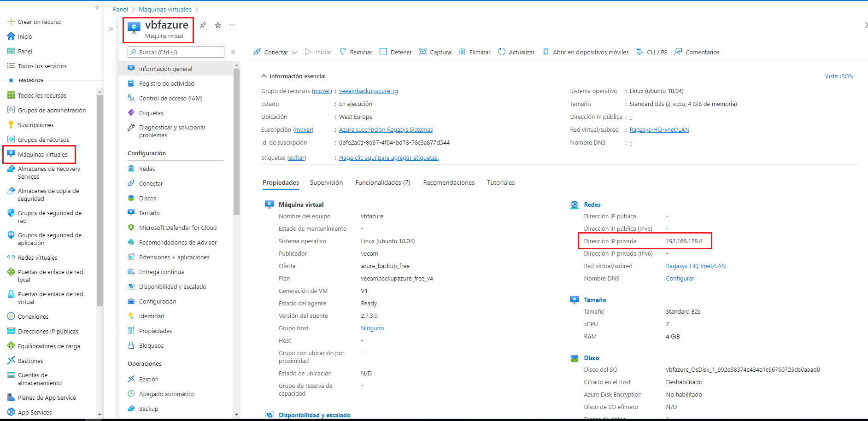868x421 pixels.
Task: Open Información general in the resource menu
Action: pos(176,69)
